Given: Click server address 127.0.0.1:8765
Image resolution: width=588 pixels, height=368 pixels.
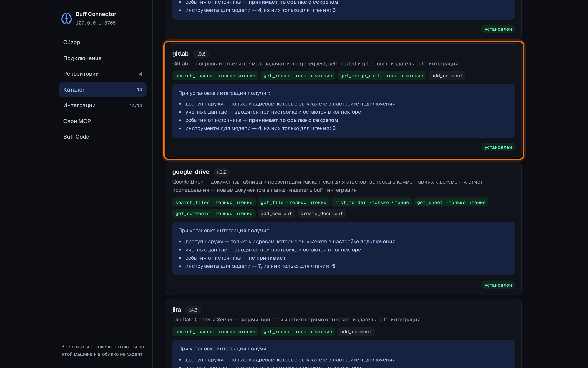Looking at the screenshot, I should coord(96,23).
